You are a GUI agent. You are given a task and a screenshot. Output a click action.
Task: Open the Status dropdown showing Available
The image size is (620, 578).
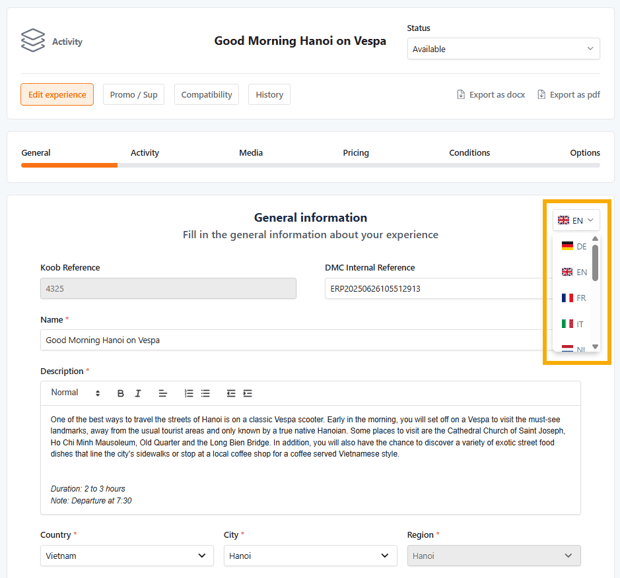[503, 49]
